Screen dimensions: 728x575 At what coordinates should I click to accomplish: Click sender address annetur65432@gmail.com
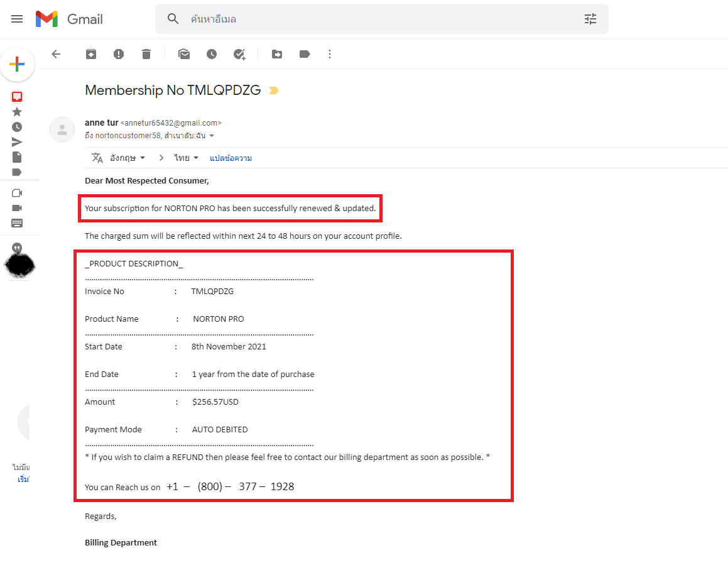pyautogui.click(x=171, y=123)
